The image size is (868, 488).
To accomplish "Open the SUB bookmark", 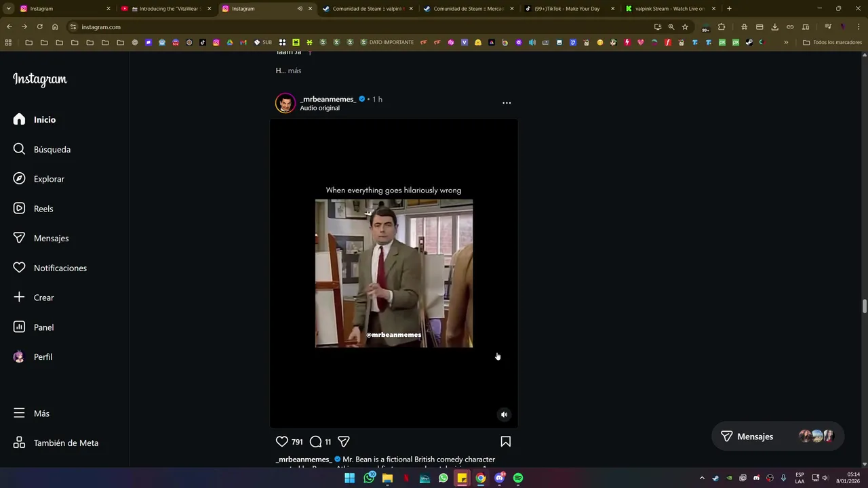I will (x=263, y=43).
